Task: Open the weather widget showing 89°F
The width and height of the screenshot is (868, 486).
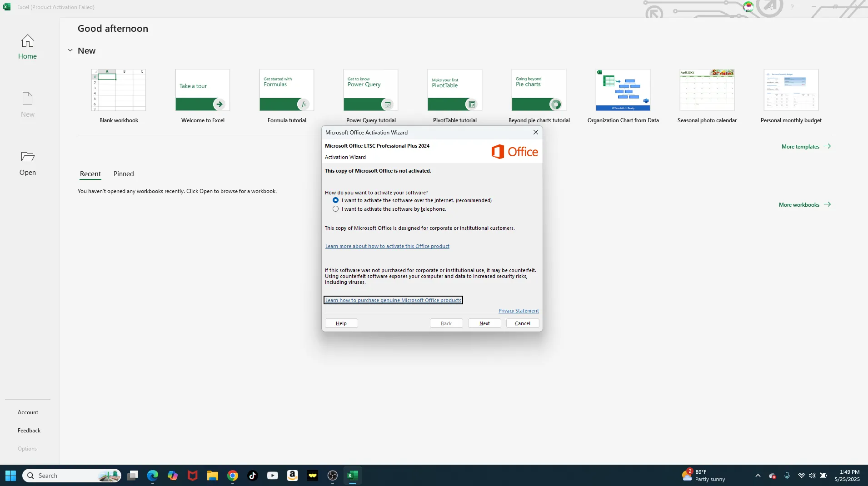Action: (703, 476)
